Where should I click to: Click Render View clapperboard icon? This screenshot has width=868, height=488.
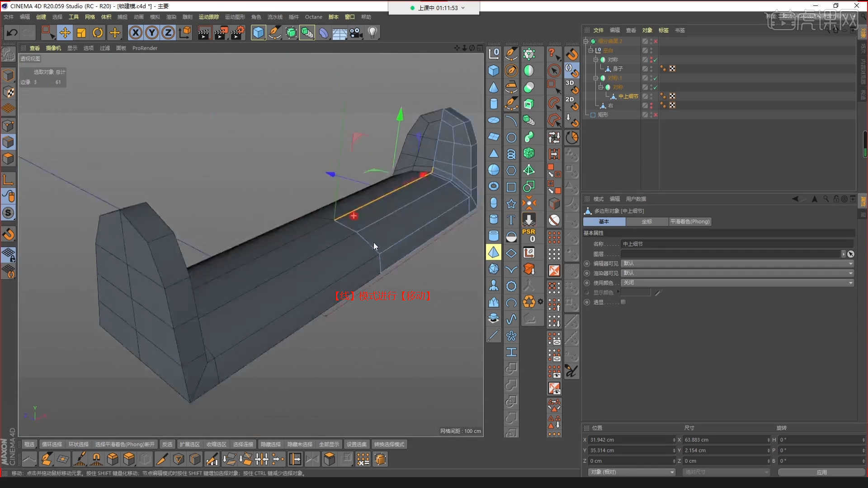204,33
